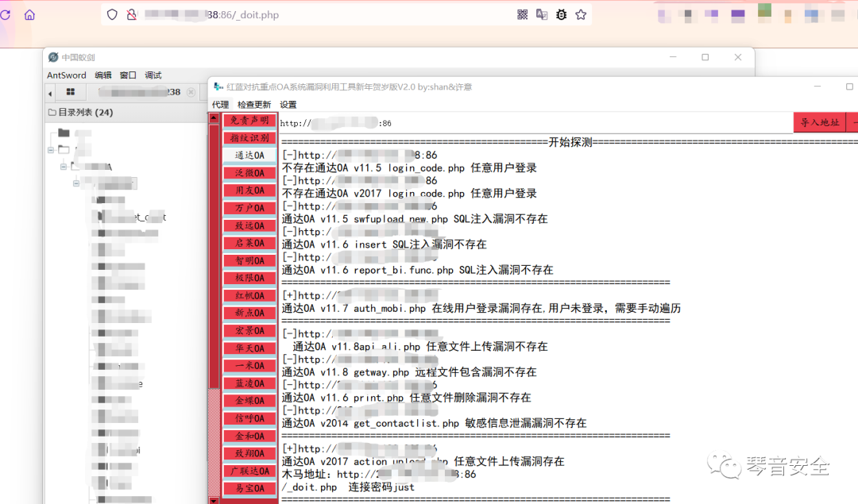This screenshot has height=504, width=858.
Task: Open the 代理 menu in OA tool
Action: 221,105
